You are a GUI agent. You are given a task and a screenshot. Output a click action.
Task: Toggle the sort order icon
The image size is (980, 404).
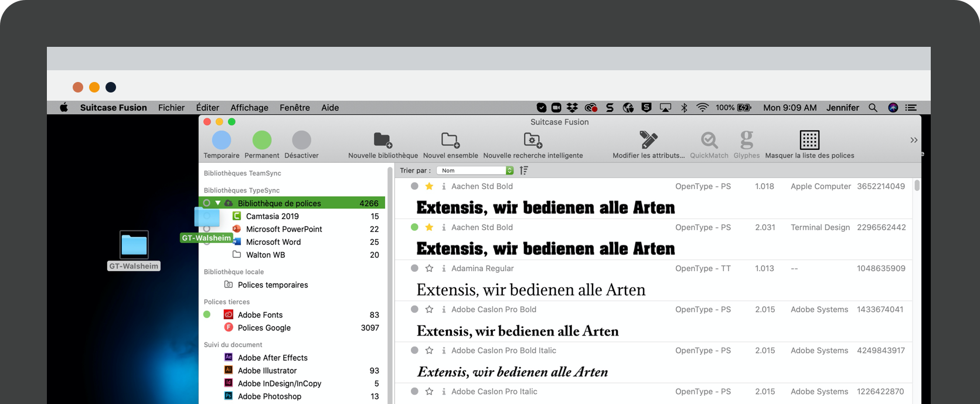pos(524,170)
